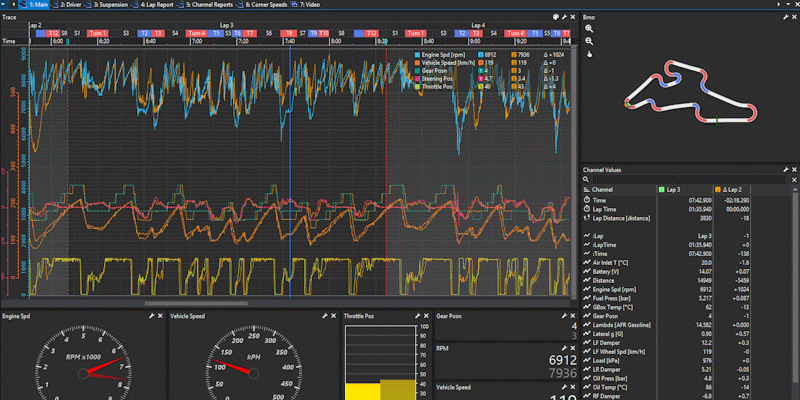The image size is (800, 400).
Task: Click the Steering Pos legend color swatch
Action: [x=417, y=79]
